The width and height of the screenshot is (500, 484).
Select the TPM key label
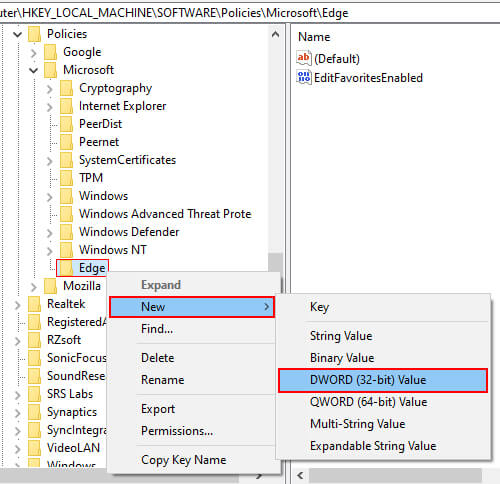pos(91,178)
